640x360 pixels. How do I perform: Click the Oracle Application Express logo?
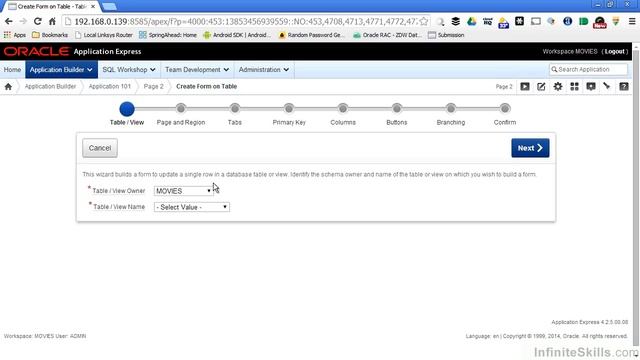[73, 51]
